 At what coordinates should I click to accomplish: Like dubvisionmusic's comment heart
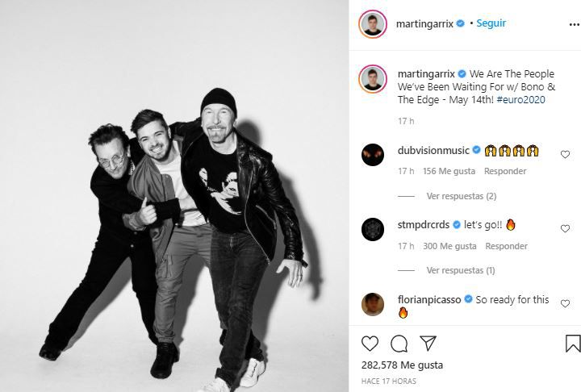pyautogui.click(x=565, y=154)
